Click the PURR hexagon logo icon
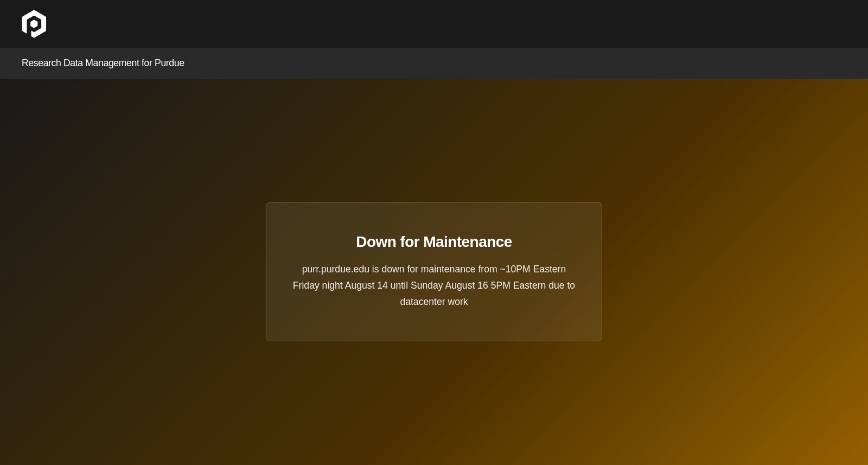868x465 pixels. click(x=34, y=24)
